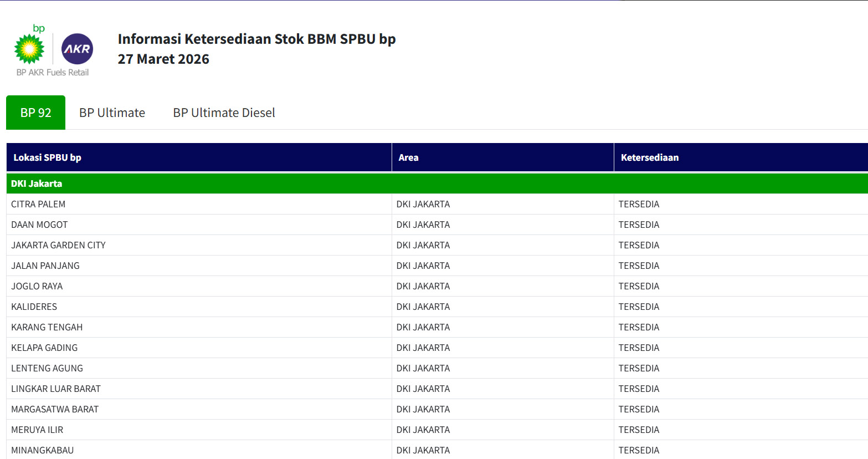Click JAKARTA GARDEN CITY location cell
Viewport: 868px width, 459px height.
pyautogui.click(x=58, y=246)
